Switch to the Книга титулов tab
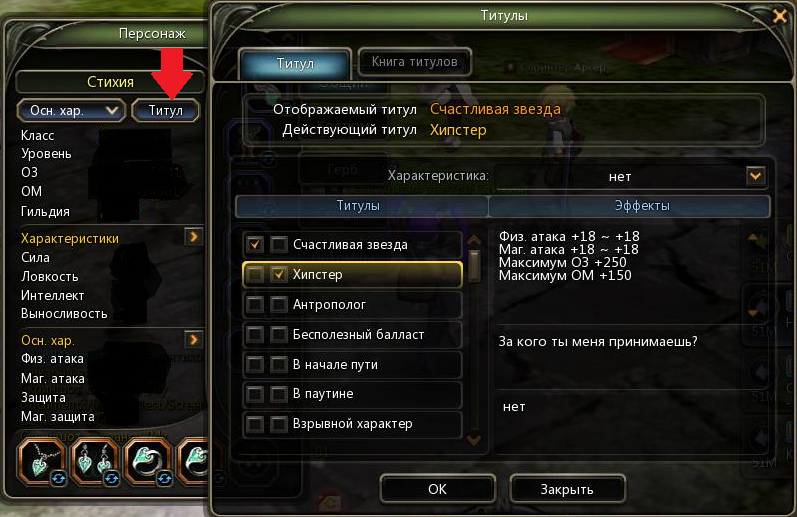797x517 pixels. pyautogui.click(x=414, y=62)
